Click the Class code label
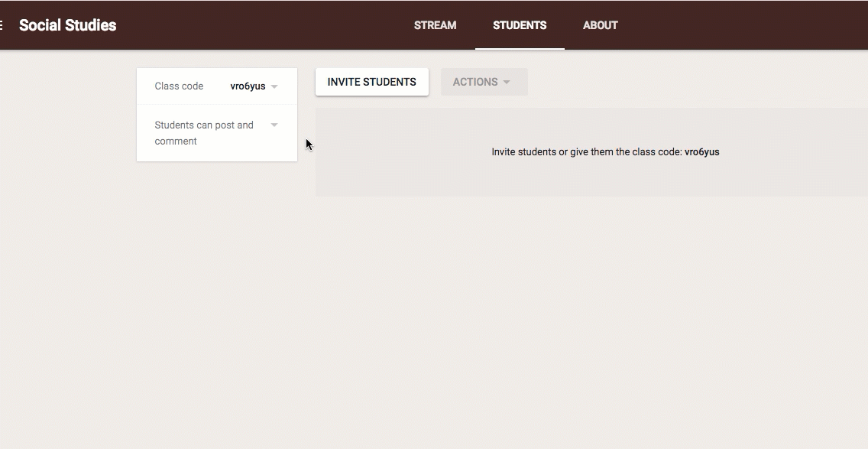Image resolution: width=868 pixels, height=449 pixels. (x=179, y=86)
